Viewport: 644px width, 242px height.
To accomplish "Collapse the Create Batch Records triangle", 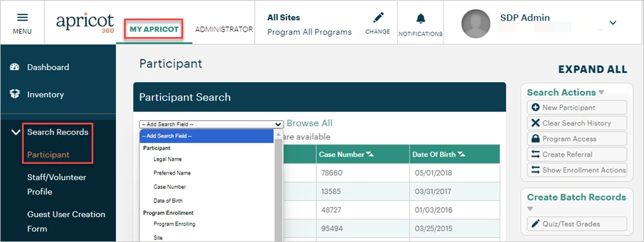I will (530, 209).
